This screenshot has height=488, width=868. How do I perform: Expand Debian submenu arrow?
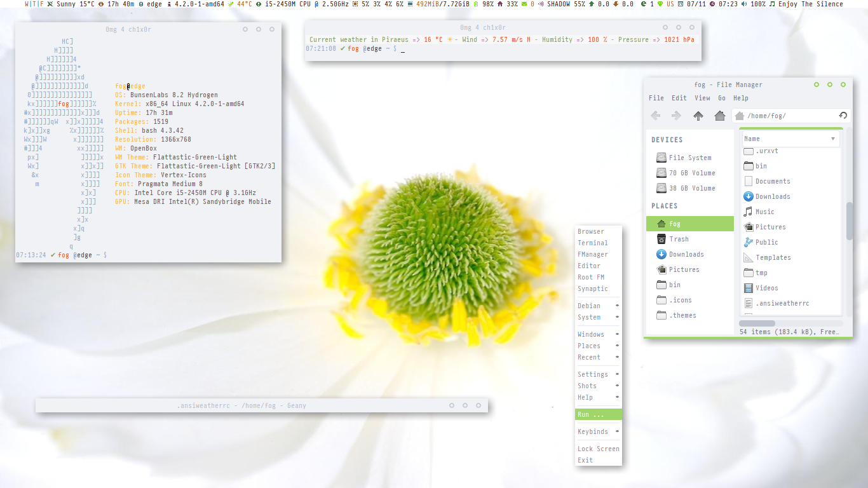tap(617, 306)
